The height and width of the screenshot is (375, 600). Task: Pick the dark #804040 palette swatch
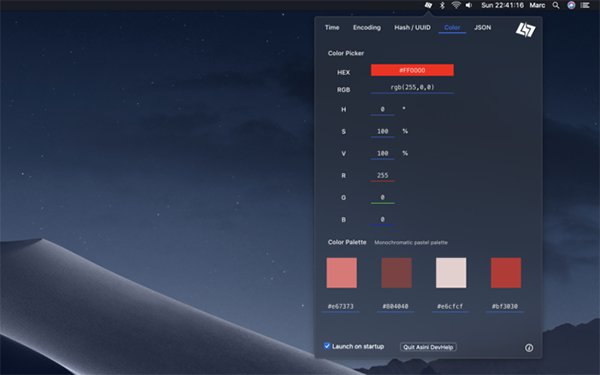click(396, 273)
